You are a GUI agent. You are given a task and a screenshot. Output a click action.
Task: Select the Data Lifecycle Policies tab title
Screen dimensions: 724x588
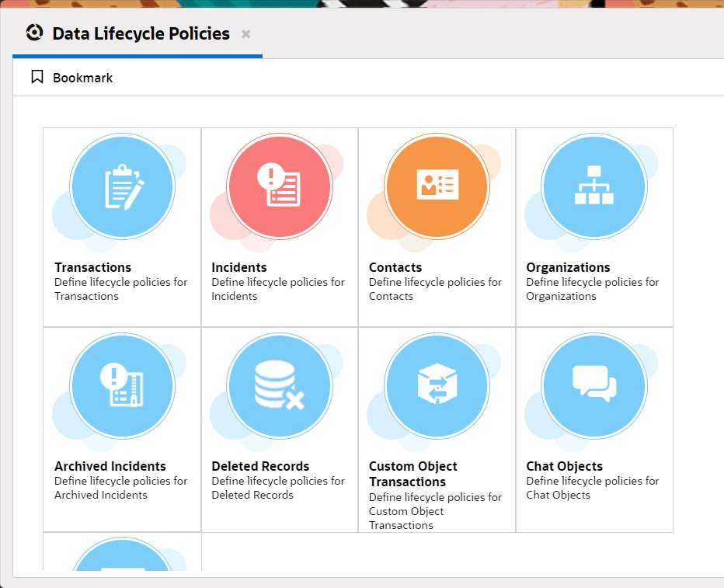[141, 33]
